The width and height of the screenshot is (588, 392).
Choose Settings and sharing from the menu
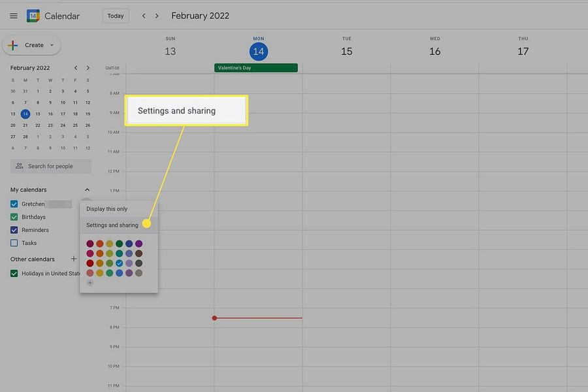coord(111,224)
